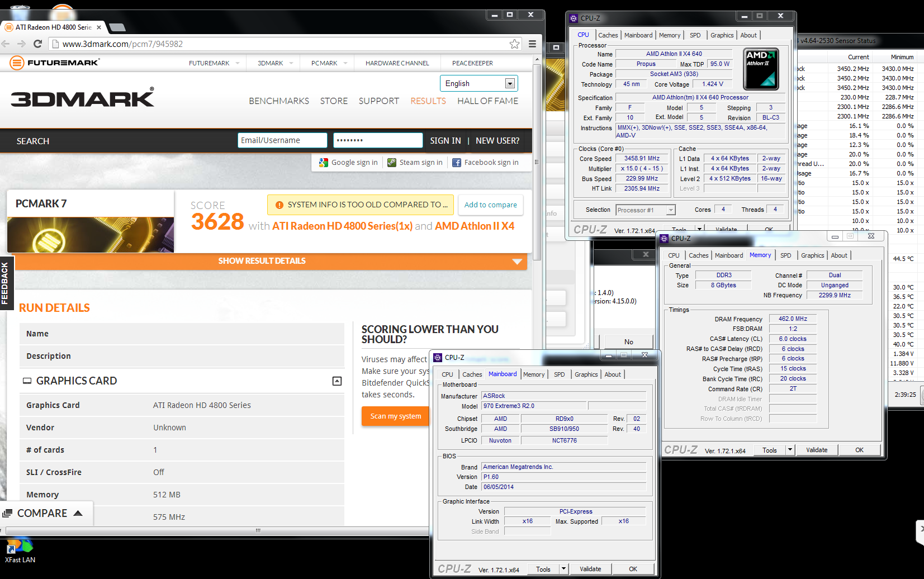Screen dimensions: 924x579
Task: Click the PCMark 7 thumbnail image
Action: click(x=91, y=235)
